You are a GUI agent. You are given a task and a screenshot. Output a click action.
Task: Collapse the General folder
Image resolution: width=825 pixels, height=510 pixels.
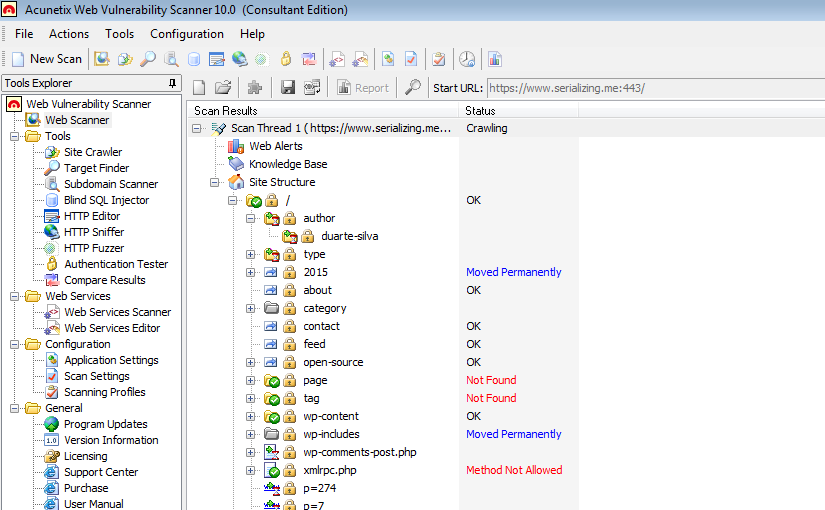(14, 408)
